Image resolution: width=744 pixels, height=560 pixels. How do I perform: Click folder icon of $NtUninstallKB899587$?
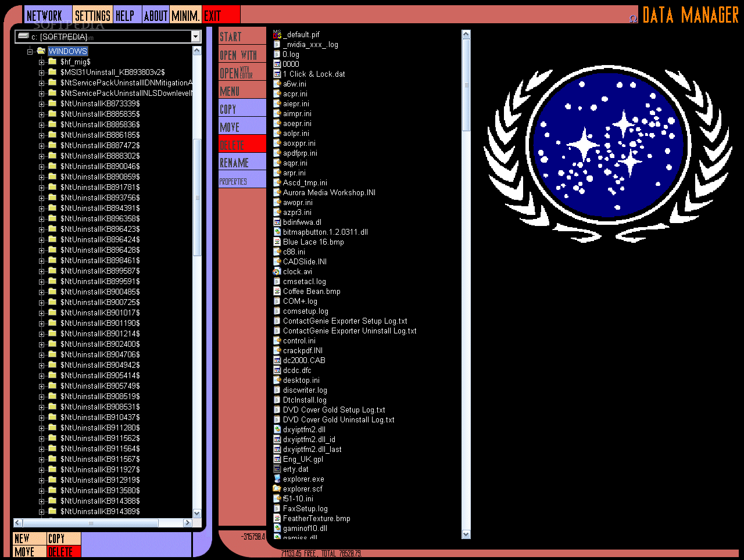[x=52, y=271]
